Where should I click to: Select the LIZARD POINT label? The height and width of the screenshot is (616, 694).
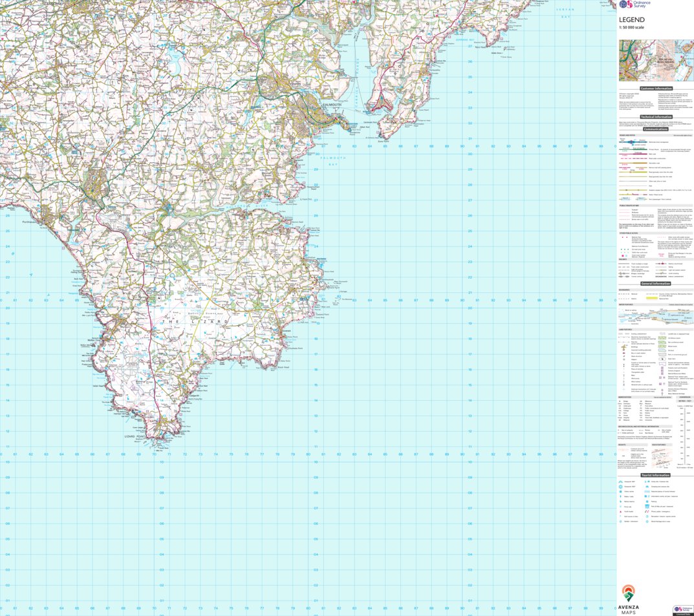point(135,436)
